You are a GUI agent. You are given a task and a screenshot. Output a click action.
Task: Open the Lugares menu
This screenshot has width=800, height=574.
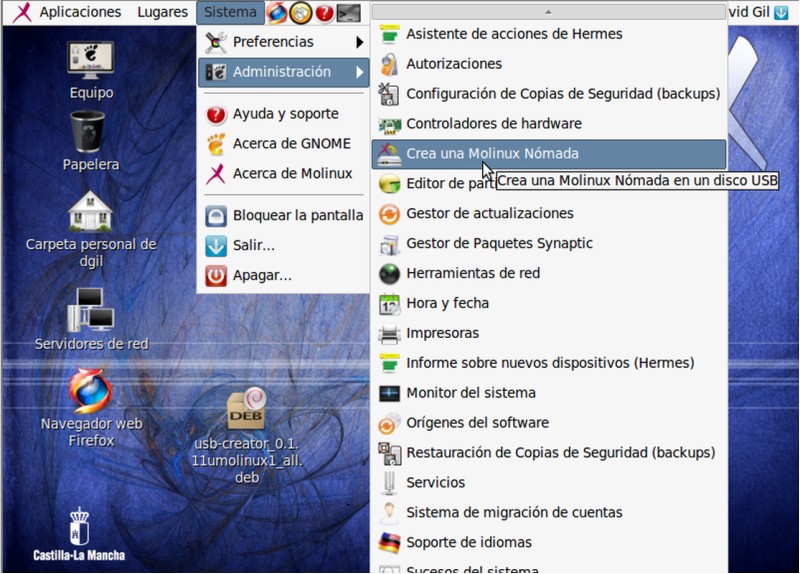pyautogui.click(x=162, y=12)
